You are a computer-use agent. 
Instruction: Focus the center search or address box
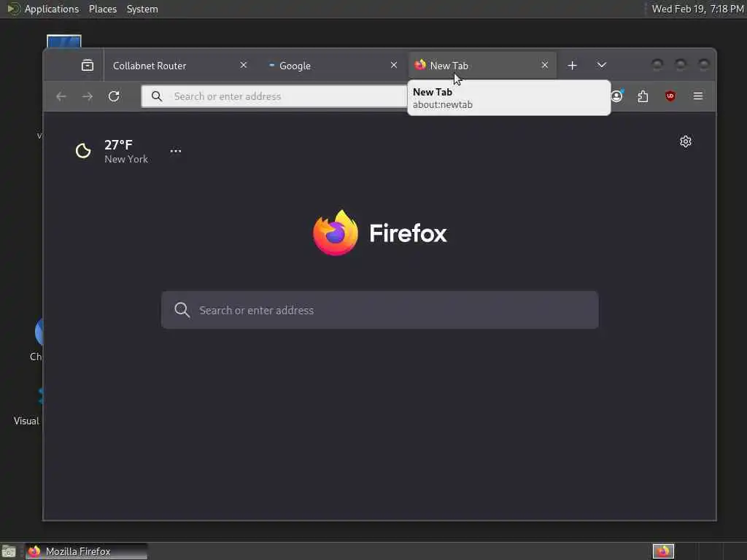coord(379,310)
